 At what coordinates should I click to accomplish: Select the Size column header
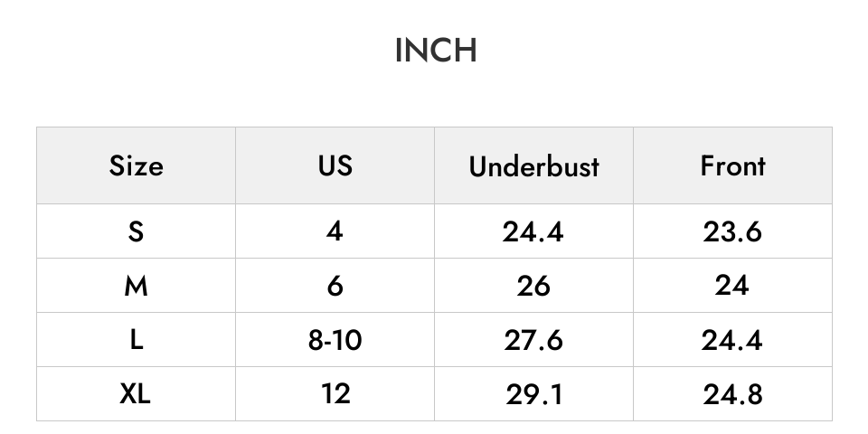click(137, 165)
